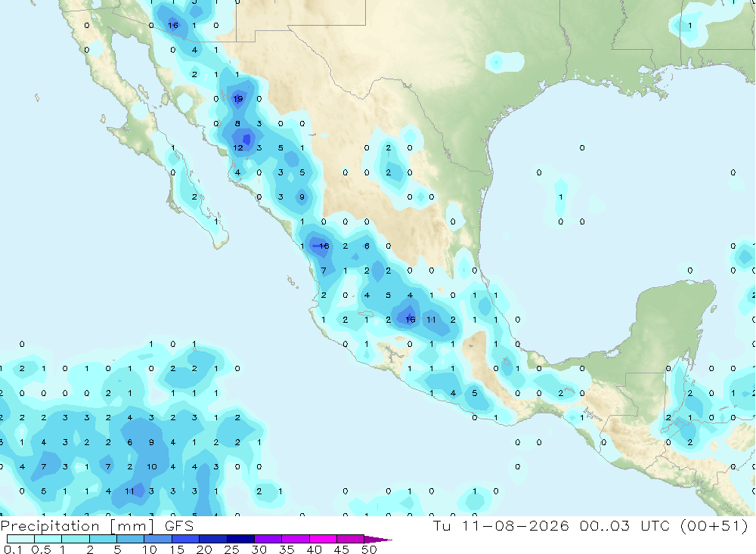This screenshot has width=756, height=554.
Task: Click the date 'Tu 11-08-2026' text
Action: [501, 525]
